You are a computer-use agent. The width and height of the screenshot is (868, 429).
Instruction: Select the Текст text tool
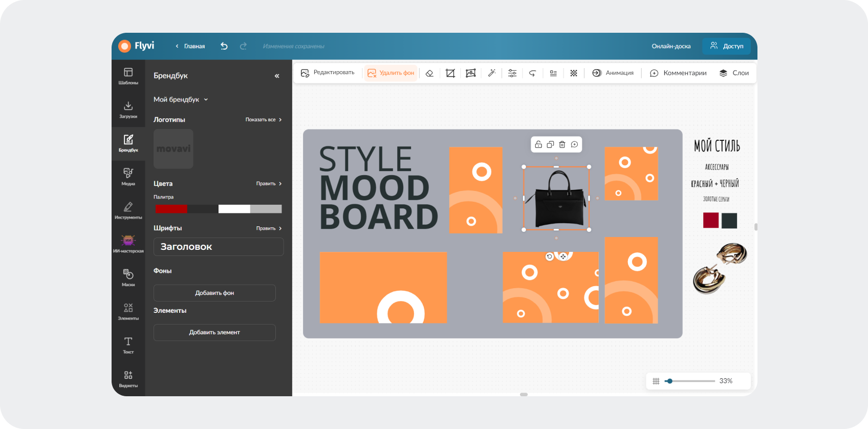click(x=128, y=345)
